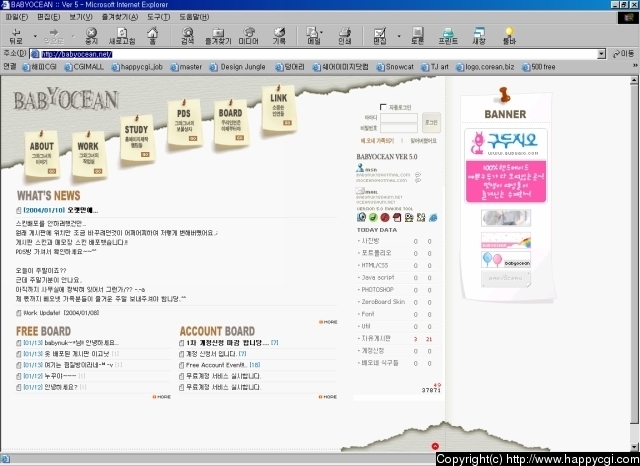Open the WORK sticky note

point(88,154)
